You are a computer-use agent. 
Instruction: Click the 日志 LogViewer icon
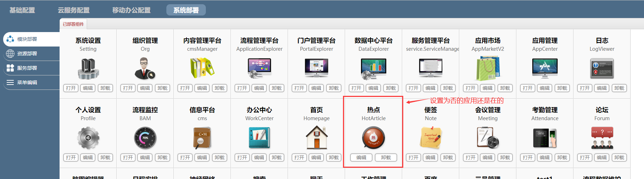tap(602, 68)
